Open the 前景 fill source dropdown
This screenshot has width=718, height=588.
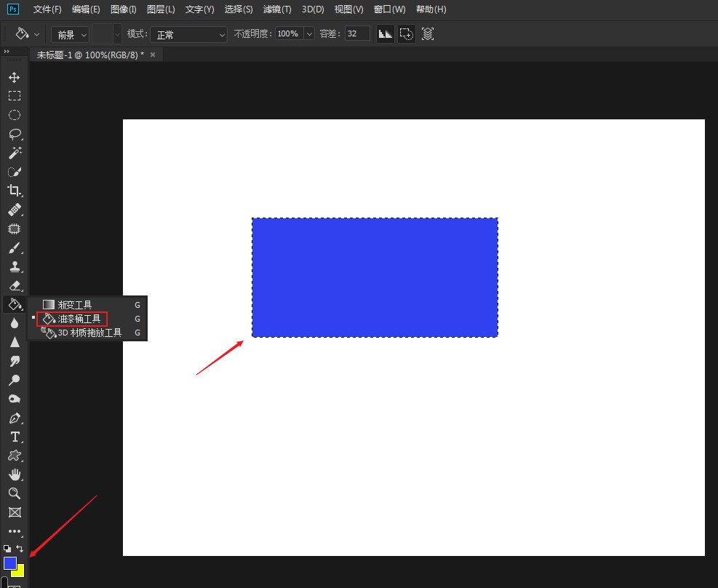click(70, 34)
